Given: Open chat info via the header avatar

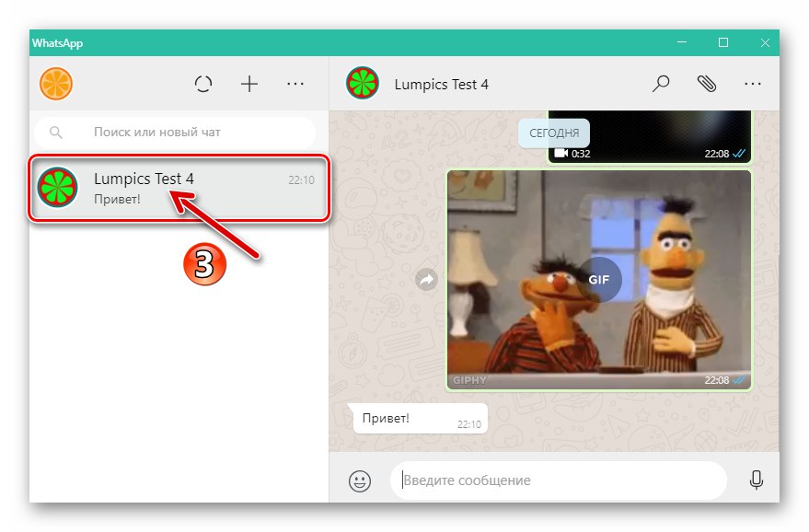Looking at the screenshot, I should [363, 84].
